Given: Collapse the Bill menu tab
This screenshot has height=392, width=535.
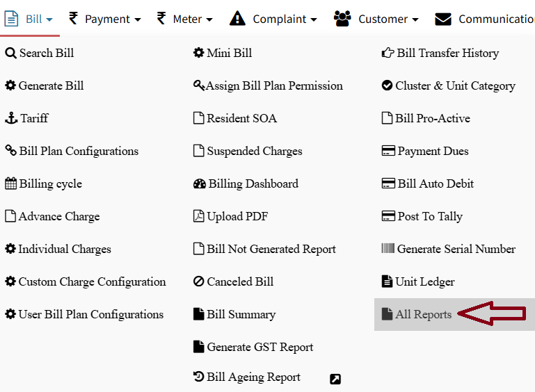Looking at the screenshot, I should pyautogui.click(x=29, y=19).
